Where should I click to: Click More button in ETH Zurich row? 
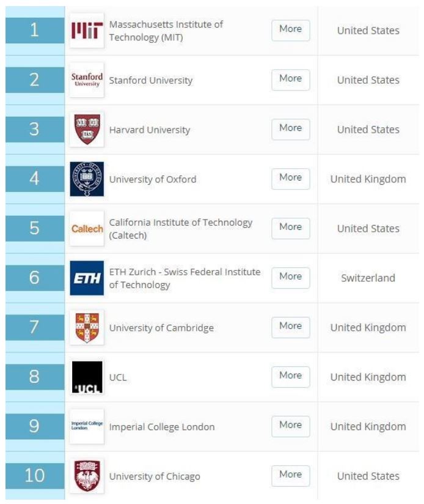tap(290, 277)
